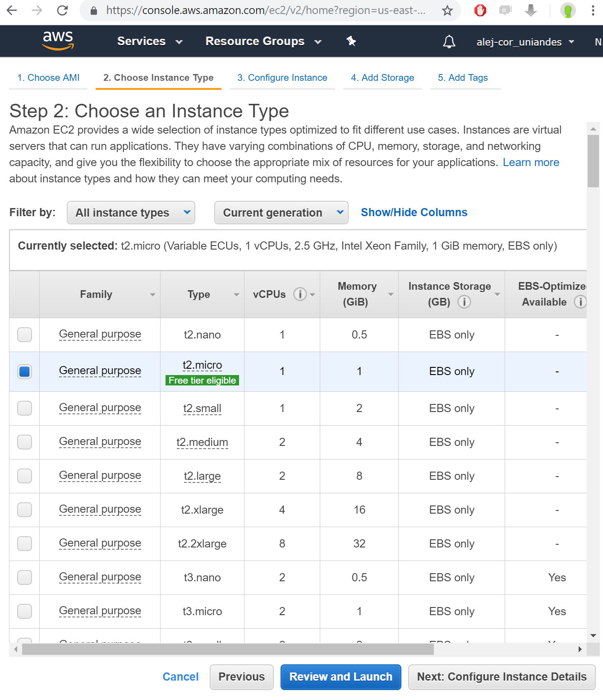Click the scroll up arrow
The image size is (603, 700).
[x=593, y=129]
